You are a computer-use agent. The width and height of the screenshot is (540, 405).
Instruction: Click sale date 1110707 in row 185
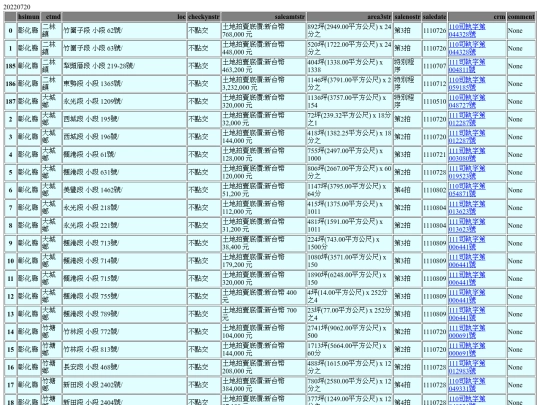(435, 66)
